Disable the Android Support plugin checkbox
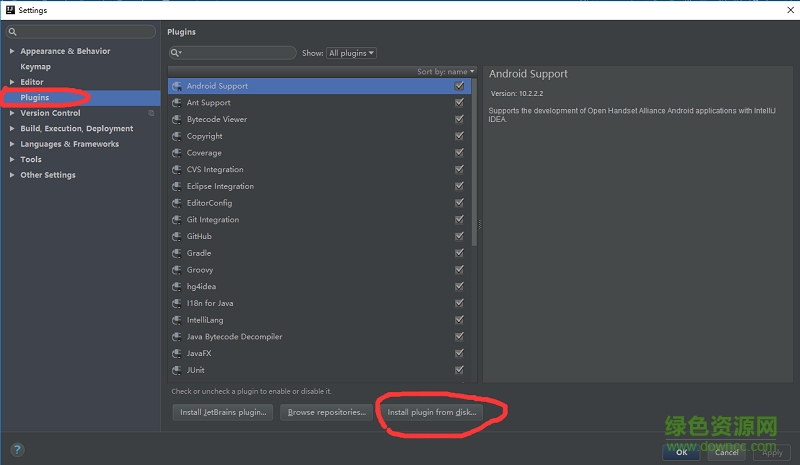Viewport: 800px width, 465px height. (459, 86)
